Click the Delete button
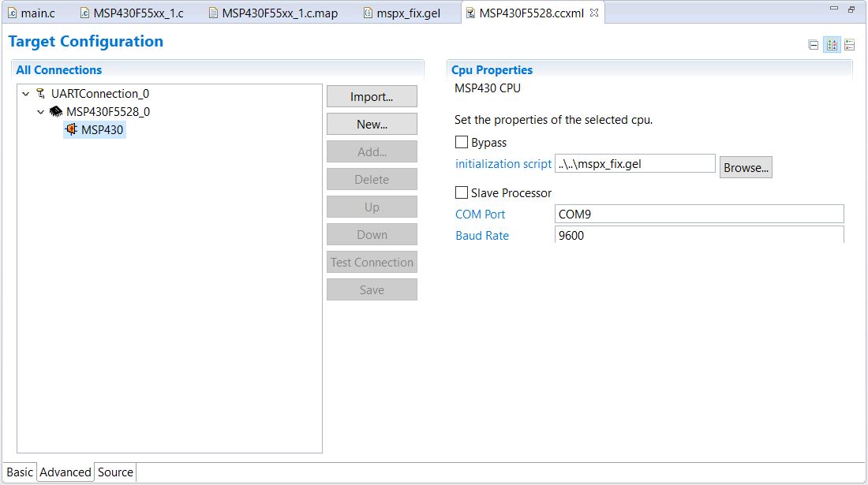 [372, 179]
